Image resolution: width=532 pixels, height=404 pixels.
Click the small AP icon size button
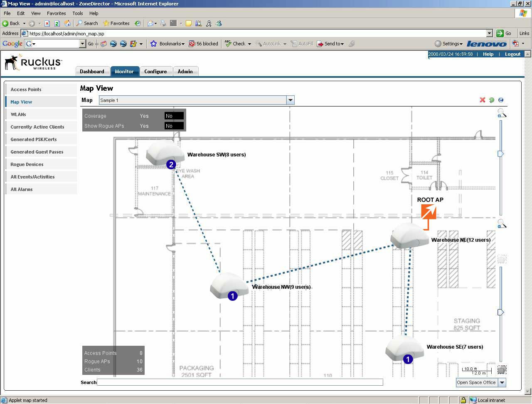[x=502, y=369]
